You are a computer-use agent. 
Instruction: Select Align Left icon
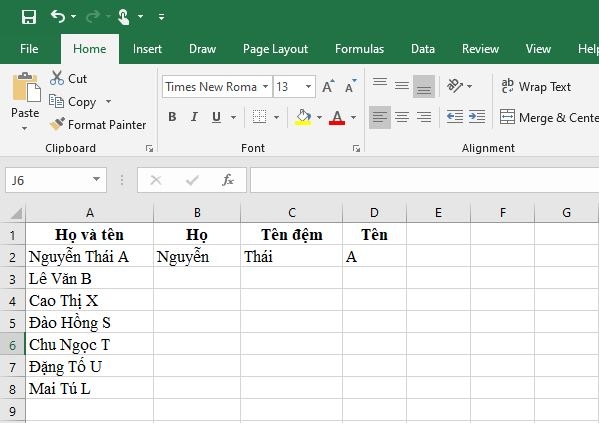[380, 117]
